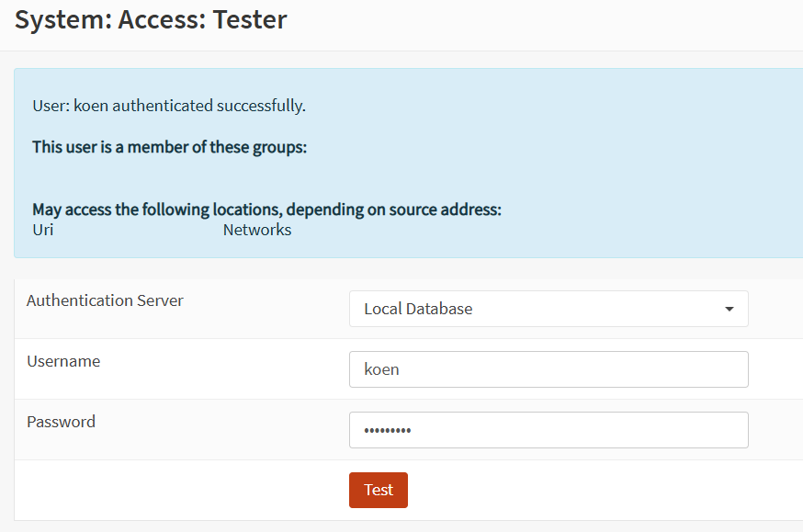Click the 'Username' field label
Screen dimensions: 803x532
63,361
